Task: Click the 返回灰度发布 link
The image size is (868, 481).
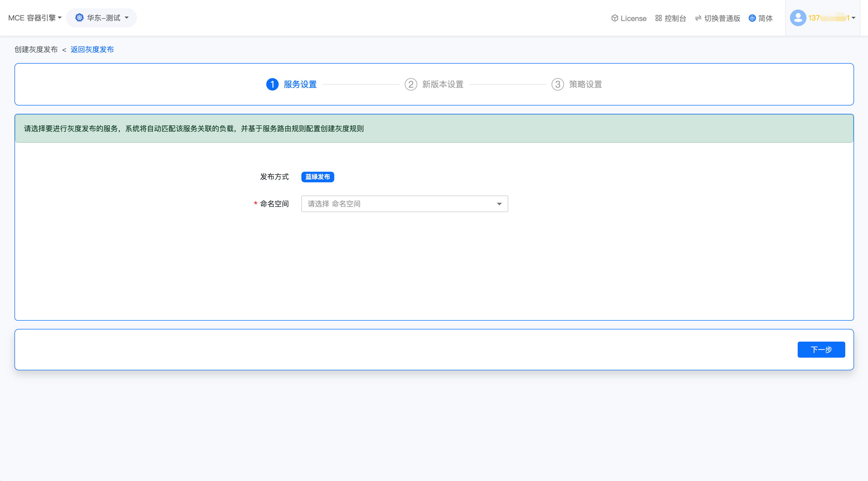Action: [92, 50]
